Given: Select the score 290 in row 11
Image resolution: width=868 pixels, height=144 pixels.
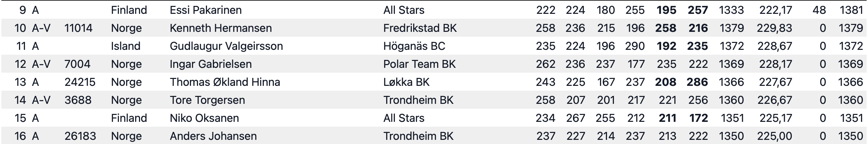Looking at the screenshot, I should [x=635, y=46].
